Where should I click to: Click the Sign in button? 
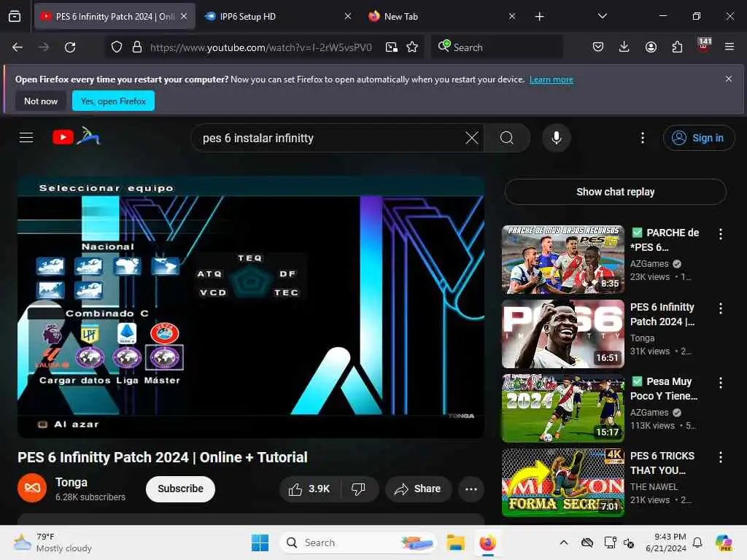[x=698, y=138]
